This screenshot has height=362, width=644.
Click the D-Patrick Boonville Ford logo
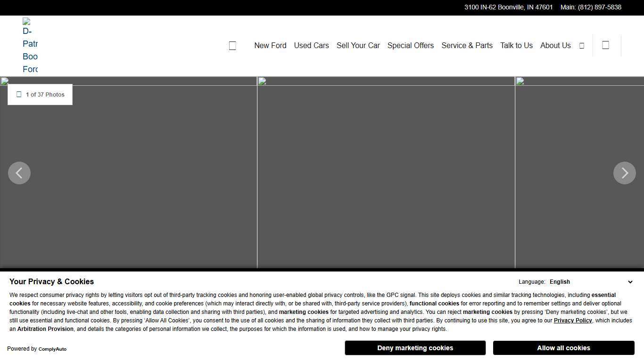(30, 46)
